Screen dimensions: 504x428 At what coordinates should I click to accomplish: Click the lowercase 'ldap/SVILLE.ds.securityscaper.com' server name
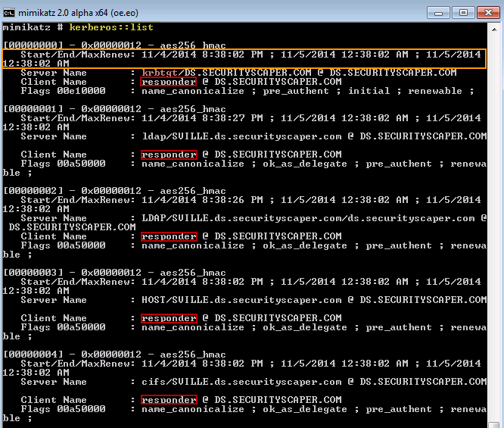click(x=241, y=136)
